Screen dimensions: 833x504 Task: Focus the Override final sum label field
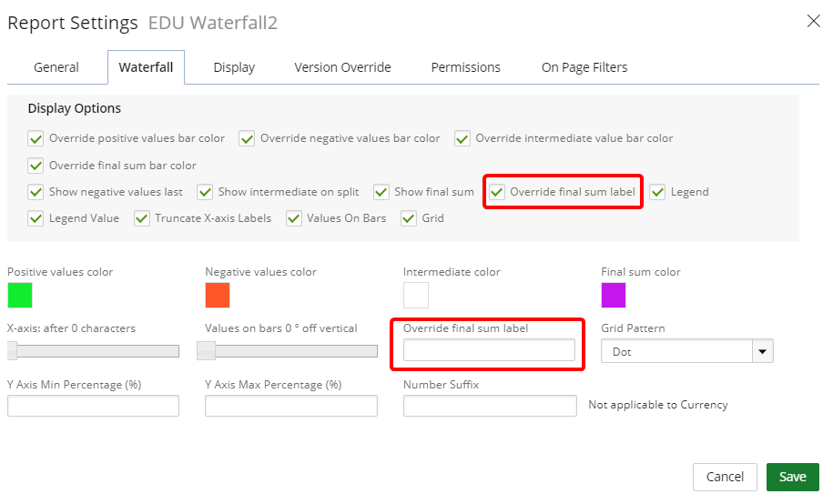click(x=489, y=350)
